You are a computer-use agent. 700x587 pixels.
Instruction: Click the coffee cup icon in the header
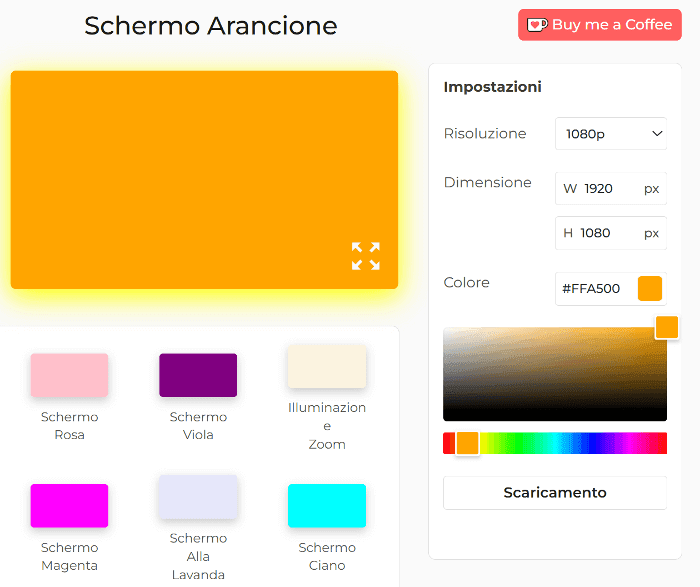coord(537,25)
